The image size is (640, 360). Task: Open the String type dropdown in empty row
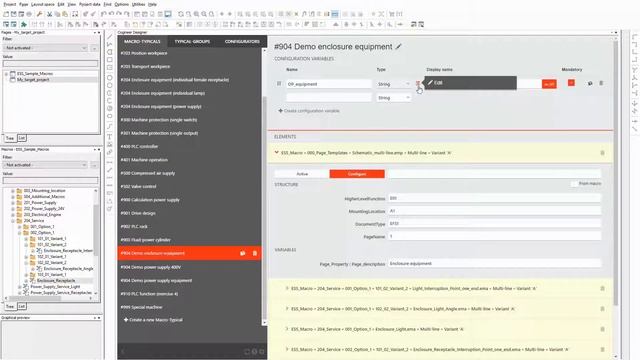[x=393, y=98]
